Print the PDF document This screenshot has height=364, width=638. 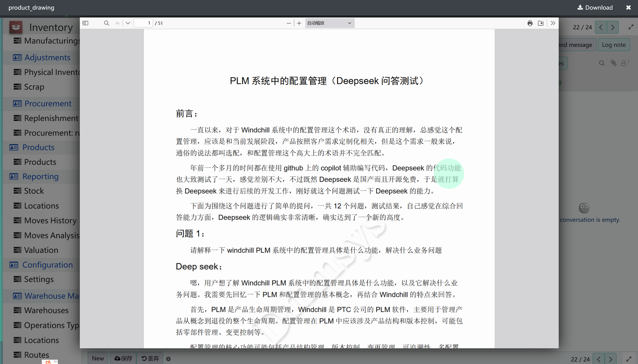click(x=530, y=23)
